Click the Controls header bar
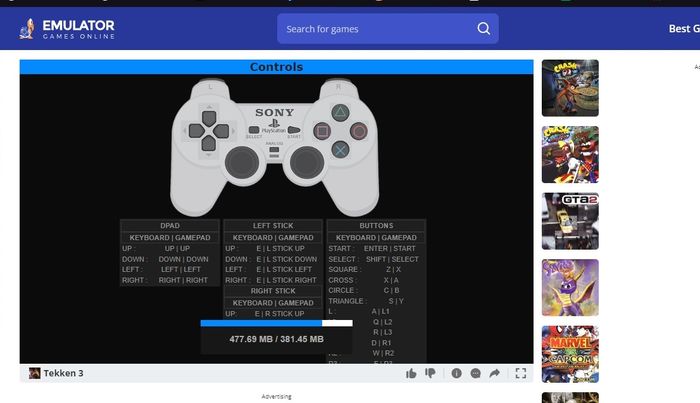Screen dimensions: 700x403 [276, 67]
